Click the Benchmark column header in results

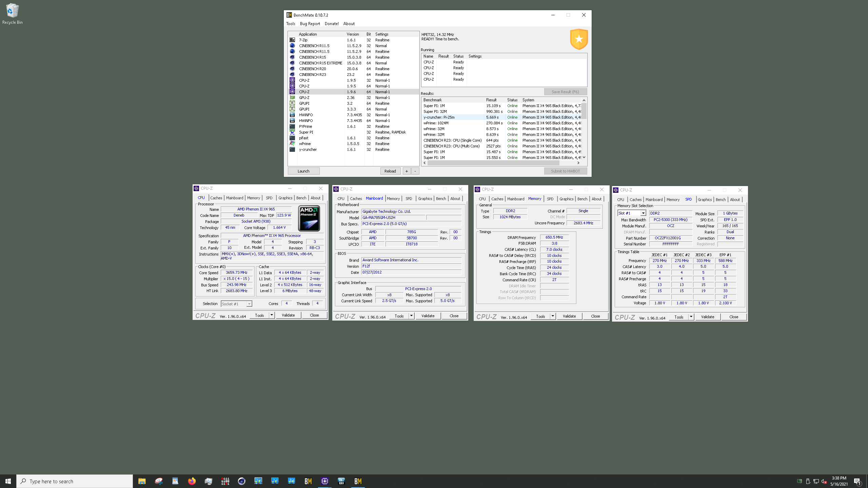453,100
